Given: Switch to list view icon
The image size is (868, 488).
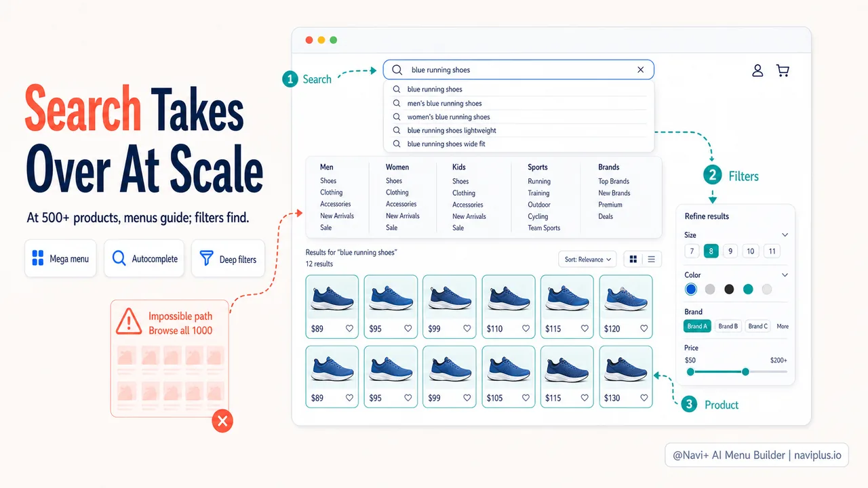Looking at the screenshot, I should (x=652, y=260).
